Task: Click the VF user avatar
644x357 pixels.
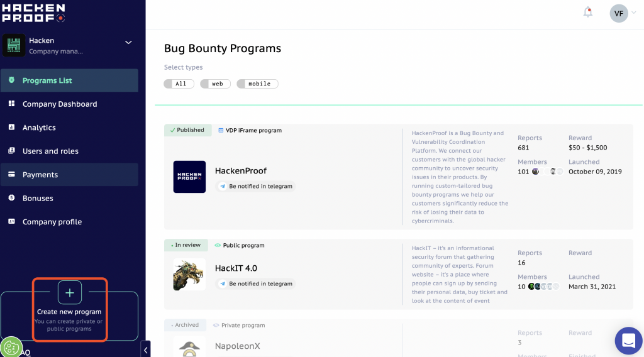Action: [x=619, y=14]
